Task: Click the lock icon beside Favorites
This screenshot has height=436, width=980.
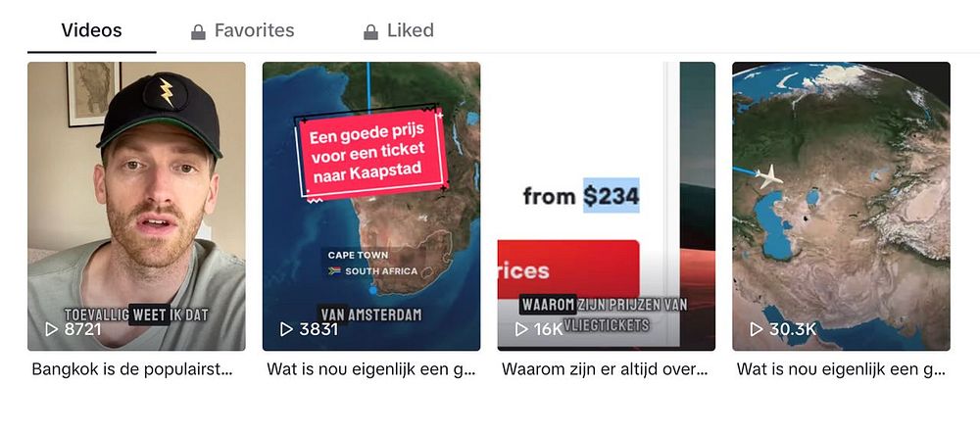Action: pos(198,32)
